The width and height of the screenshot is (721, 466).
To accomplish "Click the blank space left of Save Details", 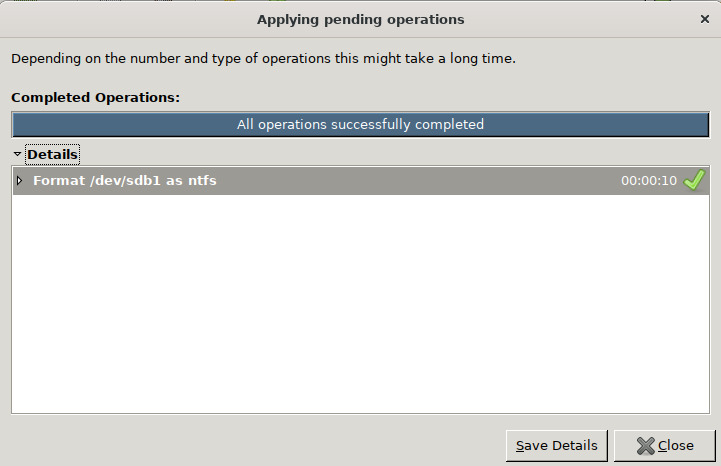I will tap(250, 445).
